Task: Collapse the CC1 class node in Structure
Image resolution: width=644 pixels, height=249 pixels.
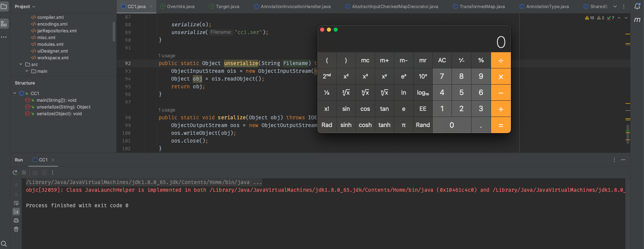Action: click(x=15, y=93)
